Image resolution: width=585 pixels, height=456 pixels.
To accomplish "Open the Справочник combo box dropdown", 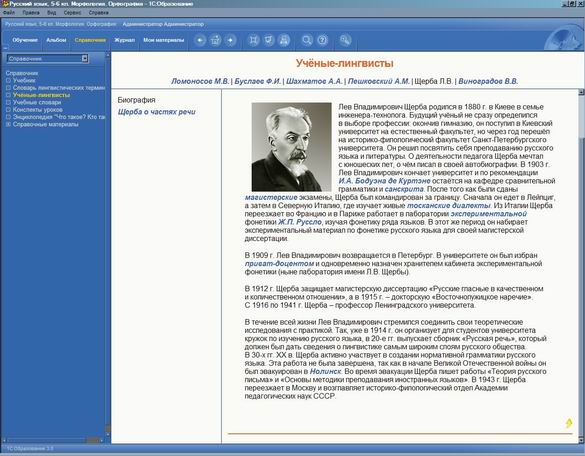I will [85, 58].
